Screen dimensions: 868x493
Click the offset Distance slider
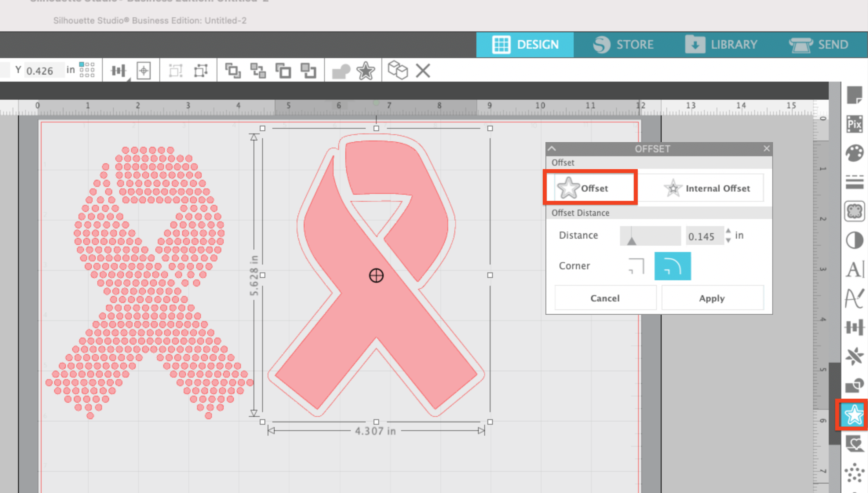650,236
